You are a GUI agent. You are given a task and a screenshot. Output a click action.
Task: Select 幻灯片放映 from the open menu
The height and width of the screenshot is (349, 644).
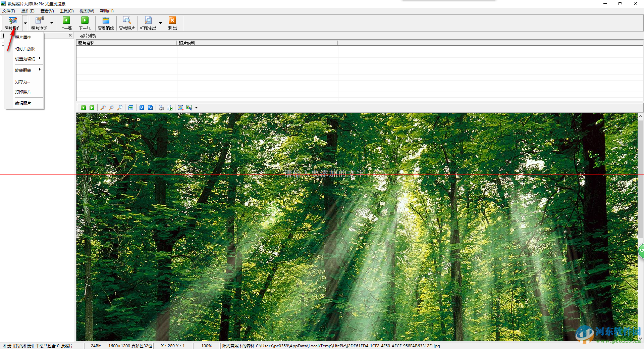pyautogui.click(x=25, y=48)
